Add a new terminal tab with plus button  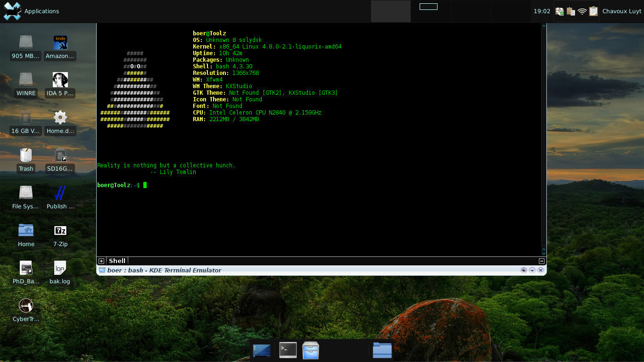click(x=101, y=261)
